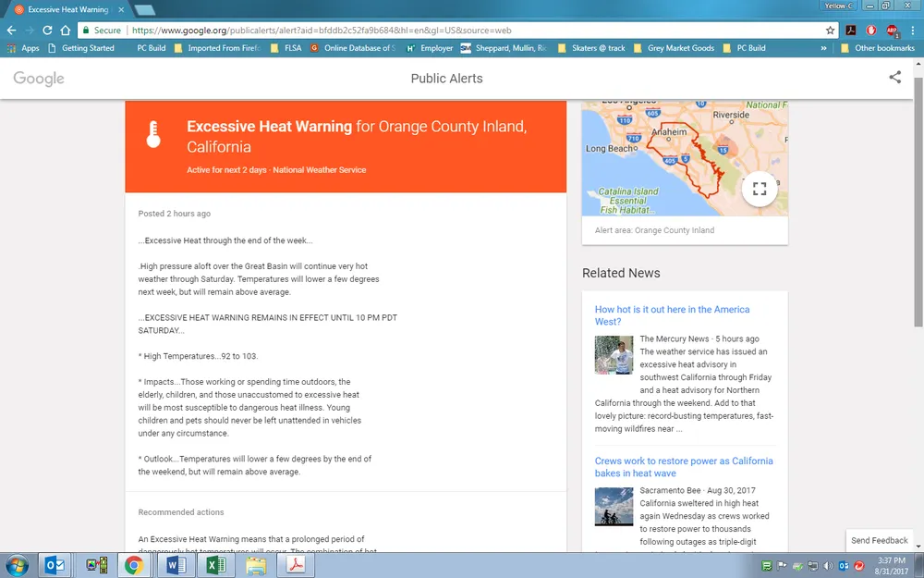
Task: Click the Adblock Plus extension icon
Action: (x=892, y=30)
